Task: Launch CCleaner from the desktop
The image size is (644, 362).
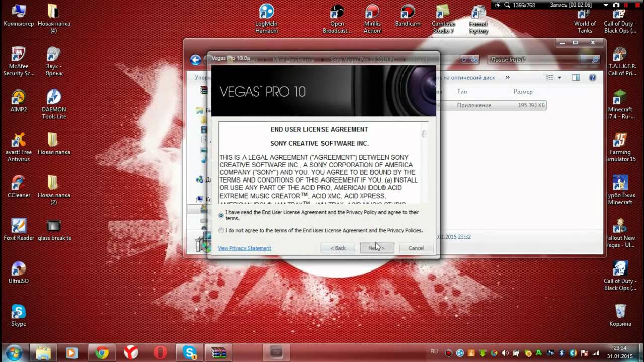Action: [x=19, y=187]
